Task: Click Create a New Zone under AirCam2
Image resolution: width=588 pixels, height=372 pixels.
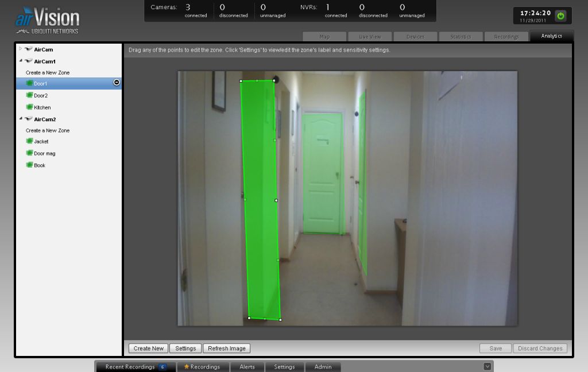Action: [x=48, y=130]
